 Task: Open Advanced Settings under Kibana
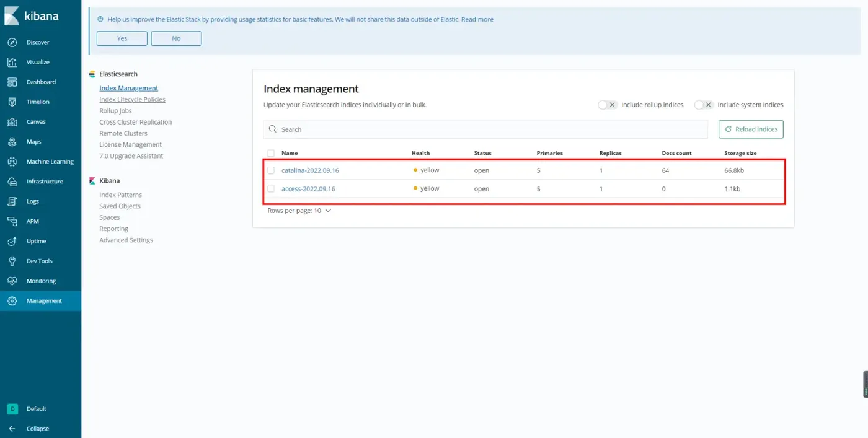126,240
